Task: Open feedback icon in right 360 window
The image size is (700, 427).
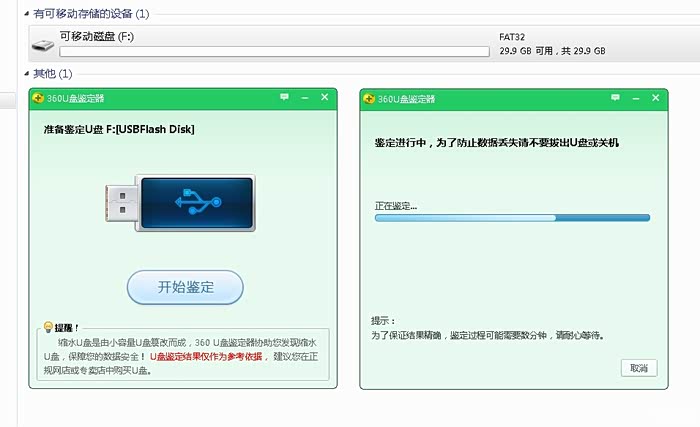Action: 614,97
